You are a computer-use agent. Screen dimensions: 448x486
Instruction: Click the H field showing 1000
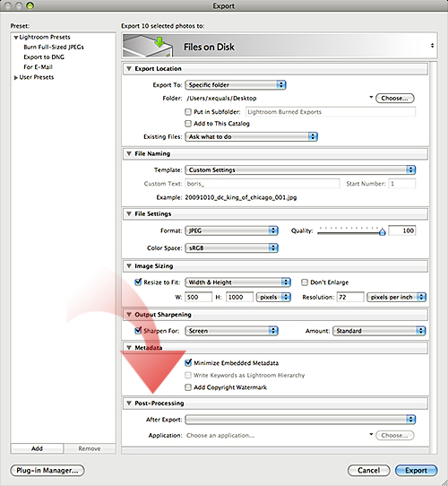point(239,297)
